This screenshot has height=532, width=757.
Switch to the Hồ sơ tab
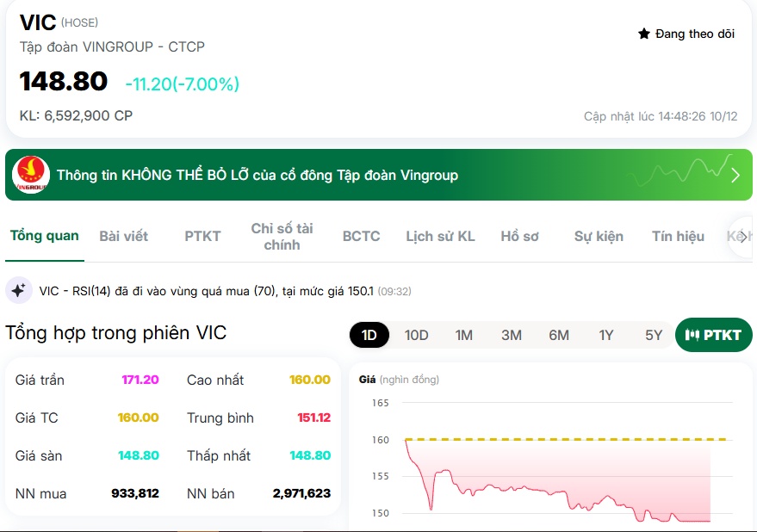point(518,236)
